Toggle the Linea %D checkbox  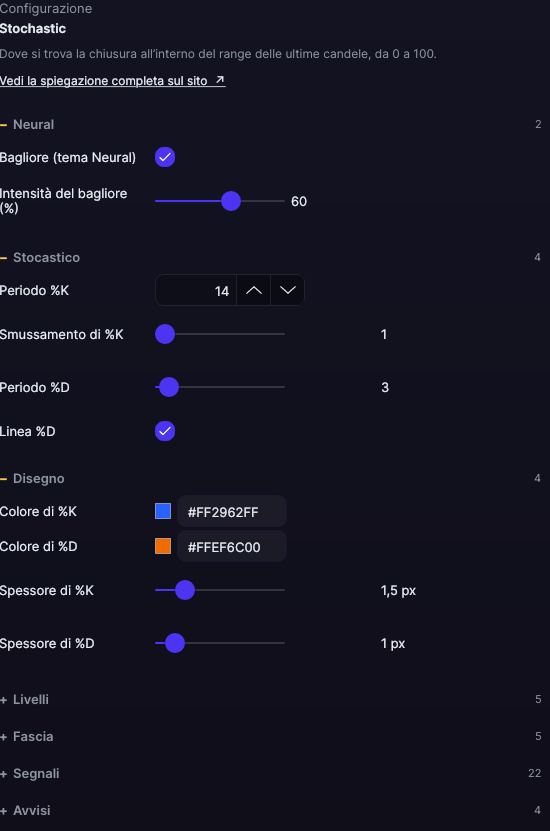pyautogui.click(x=165, y=431)
